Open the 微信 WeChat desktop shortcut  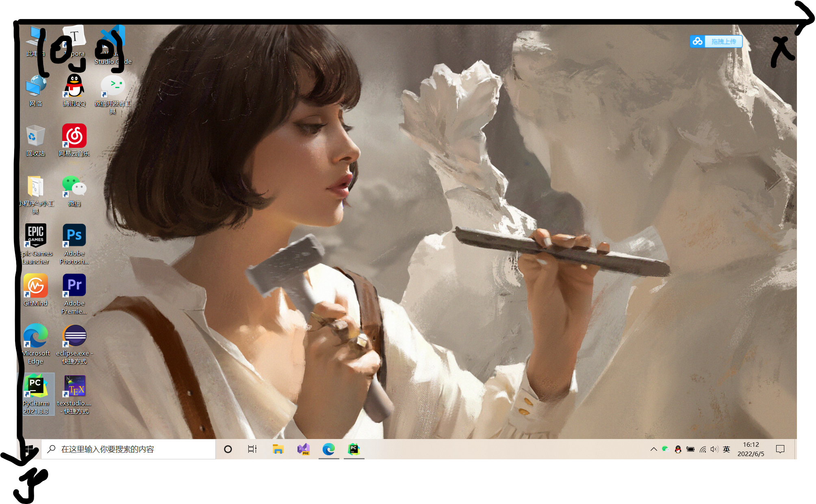74,191
